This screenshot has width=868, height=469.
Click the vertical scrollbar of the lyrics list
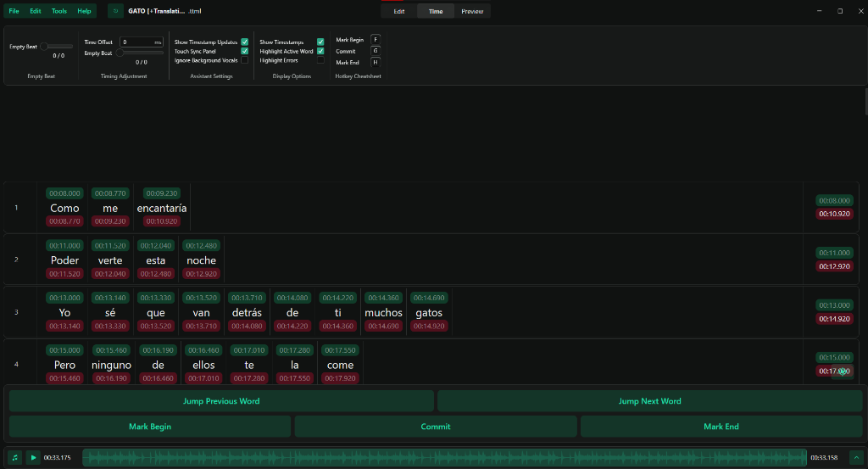tap(865, 101)
